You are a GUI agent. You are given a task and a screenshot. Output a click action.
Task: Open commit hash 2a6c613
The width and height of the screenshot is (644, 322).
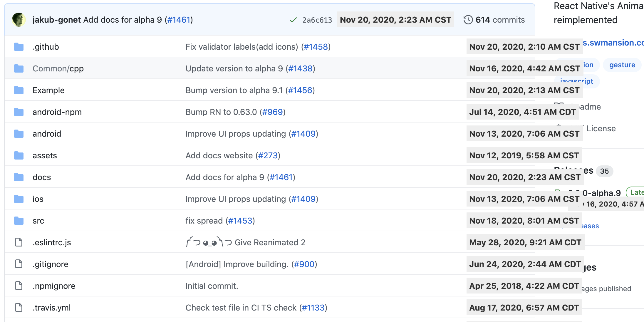coord(317,20)
